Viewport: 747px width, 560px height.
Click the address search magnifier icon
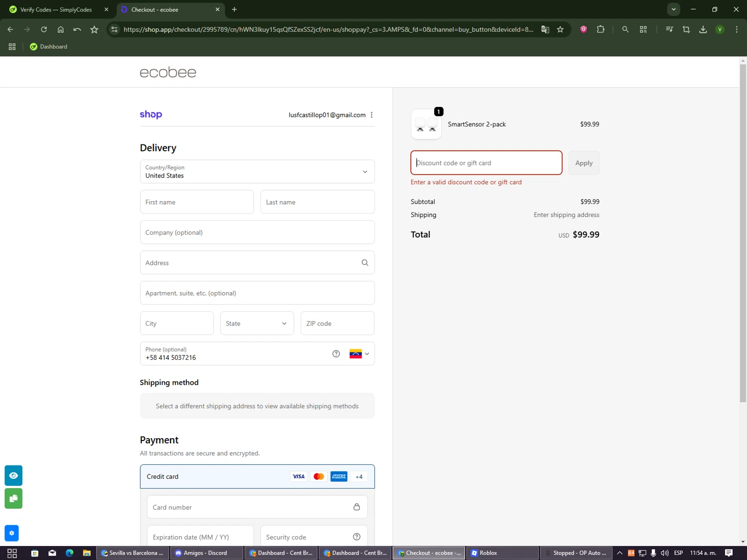[x=365, y=263]
